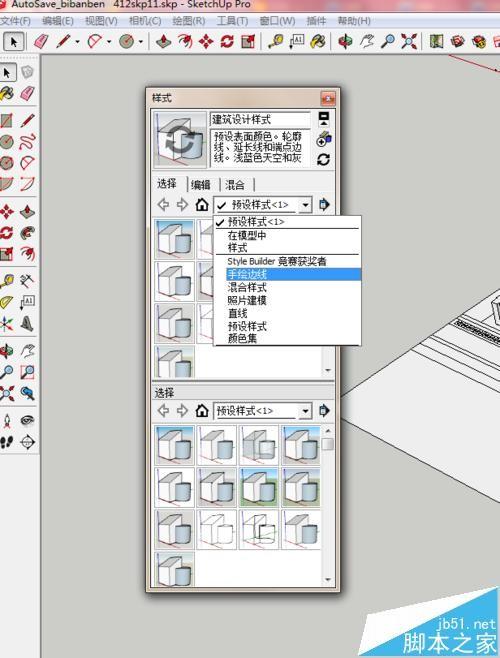This screenshot has height=658, width=500.
Task: Open the 帮助(H) menu
Action: [x=354, y=21]
